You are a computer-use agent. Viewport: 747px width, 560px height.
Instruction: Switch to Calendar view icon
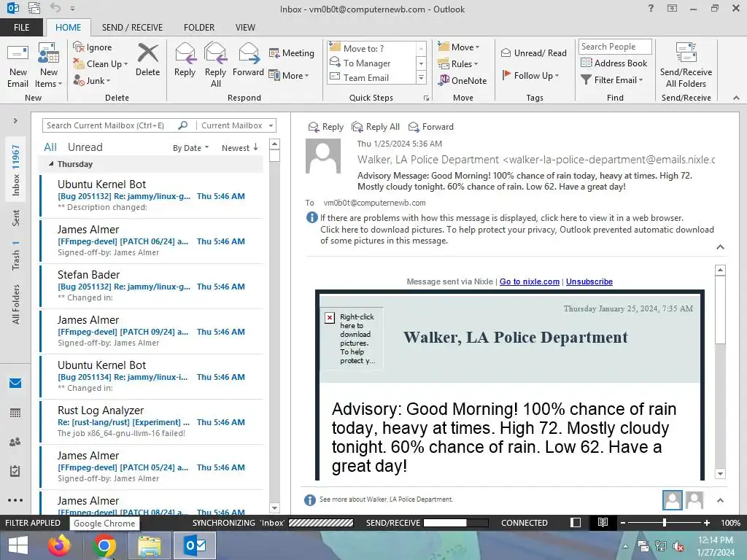[x=15, y=413]
